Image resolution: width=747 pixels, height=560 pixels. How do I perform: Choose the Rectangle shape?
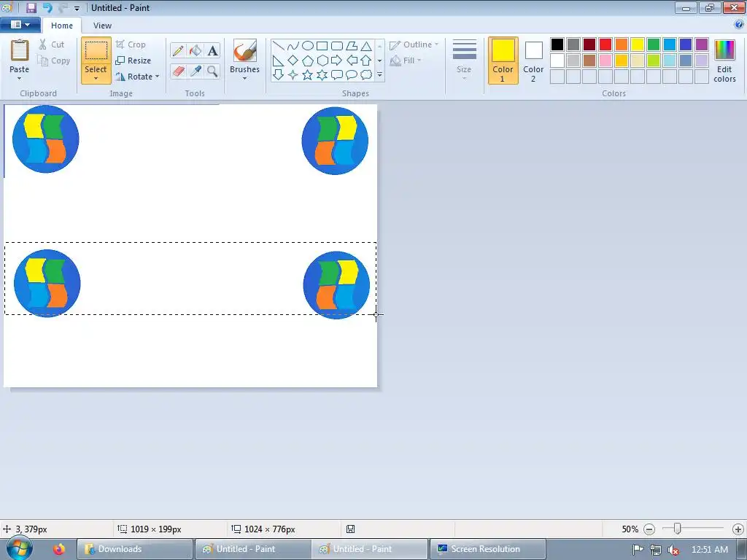322,46
